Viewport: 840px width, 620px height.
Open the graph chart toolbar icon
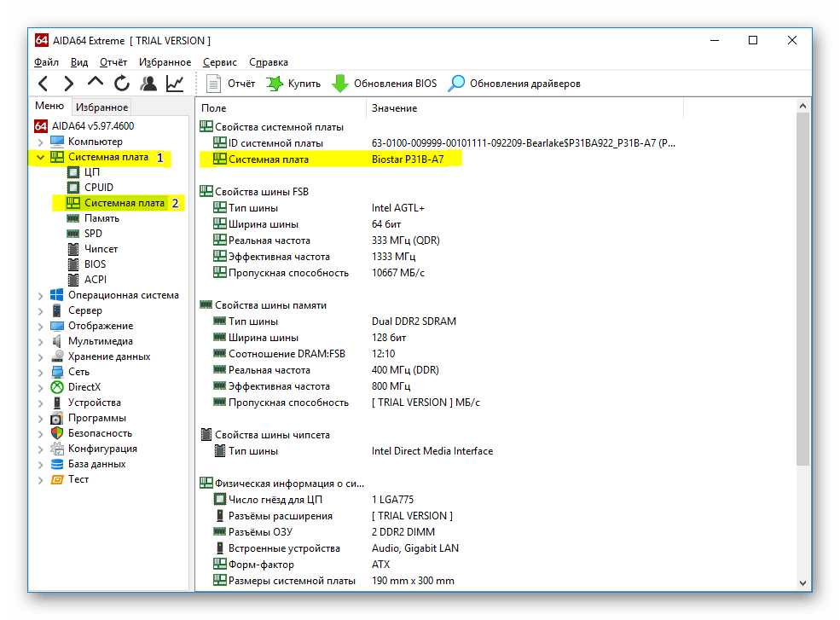[175, 84]
